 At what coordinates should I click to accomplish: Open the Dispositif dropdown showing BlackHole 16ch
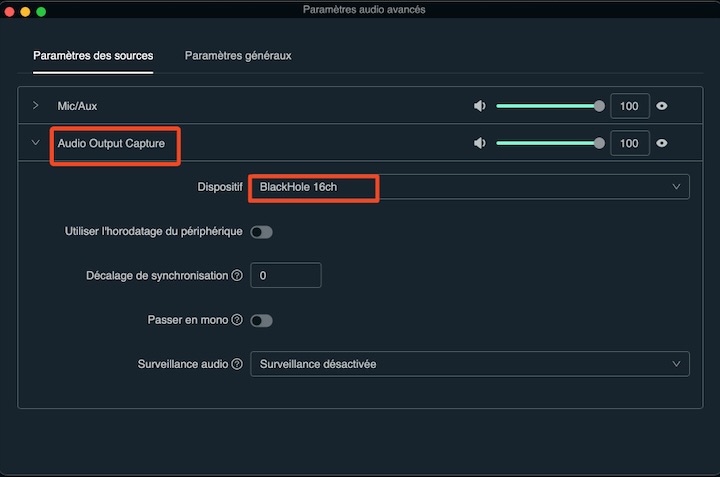click(x=469, y=187)
